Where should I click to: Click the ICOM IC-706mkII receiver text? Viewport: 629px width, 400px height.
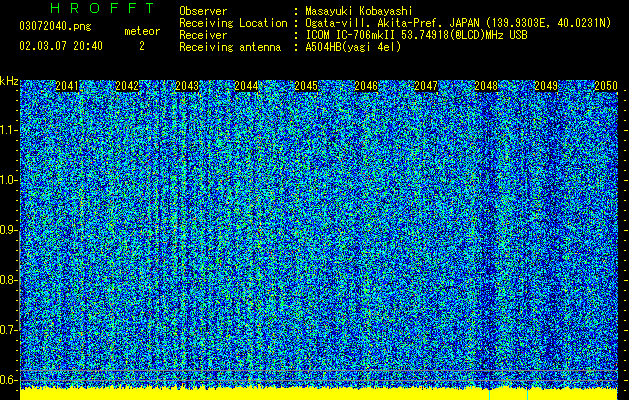tap(416, 35)
